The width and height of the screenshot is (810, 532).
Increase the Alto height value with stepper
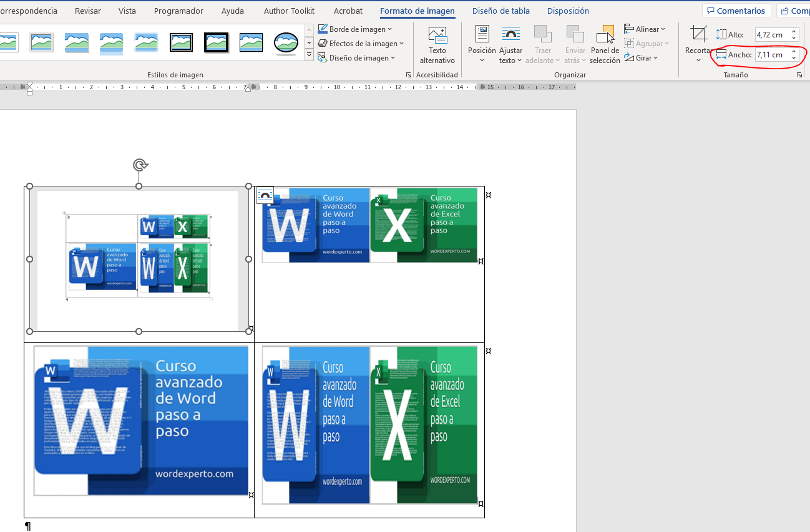tap(794, 32)
